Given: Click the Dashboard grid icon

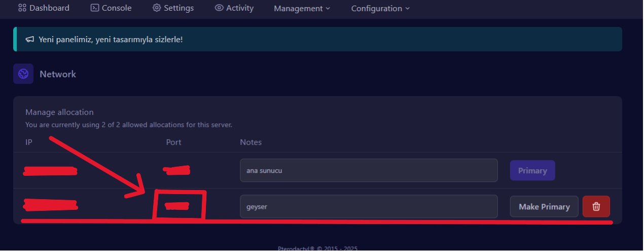Looking at the screenshot, I should point(22,8).
